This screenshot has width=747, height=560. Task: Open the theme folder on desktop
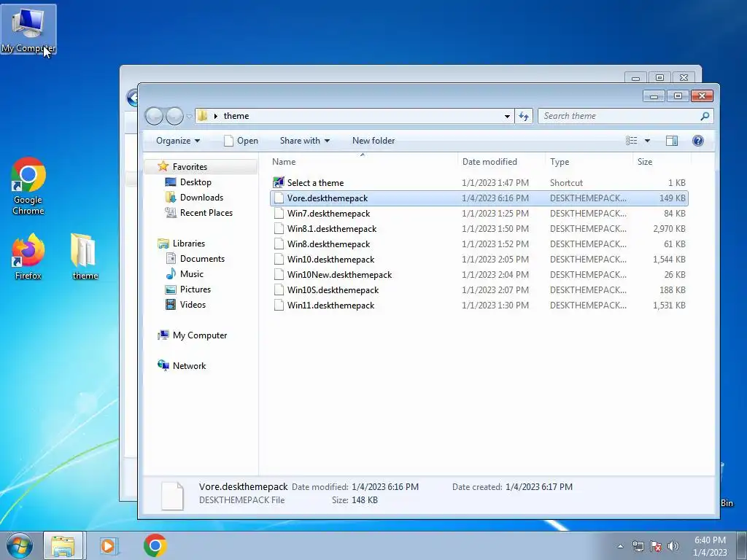(x=85, y=256)
